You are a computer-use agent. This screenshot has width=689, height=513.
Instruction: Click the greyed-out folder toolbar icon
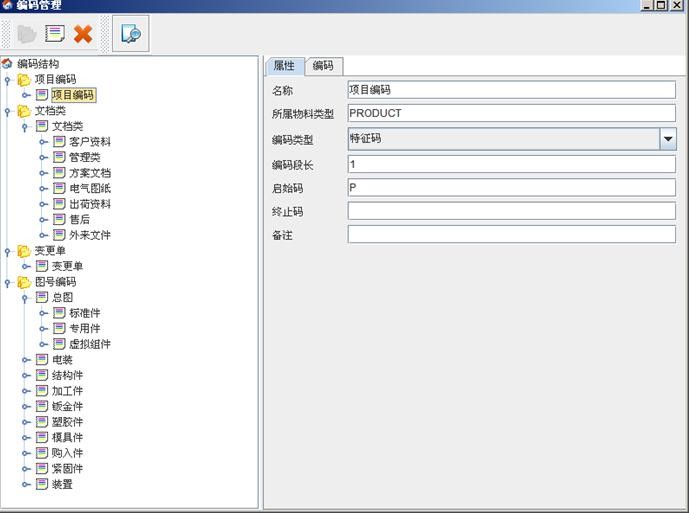tap(27, 35)
